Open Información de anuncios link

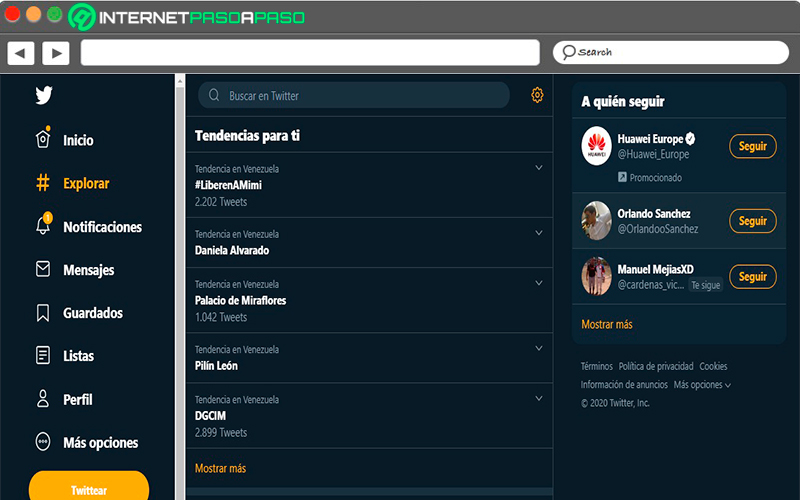pyautogui.click(x=624, y=385)
